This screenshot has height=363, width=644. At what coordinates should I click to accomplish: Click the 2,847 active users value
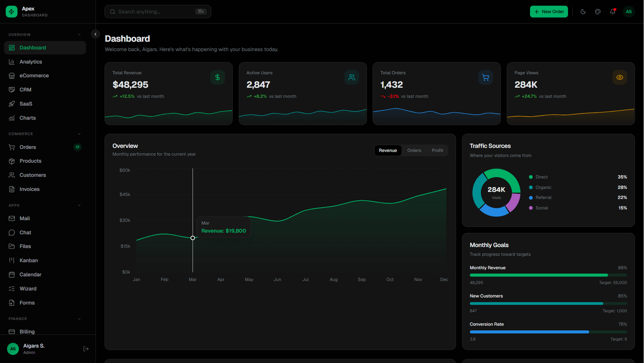coord(258,85)
